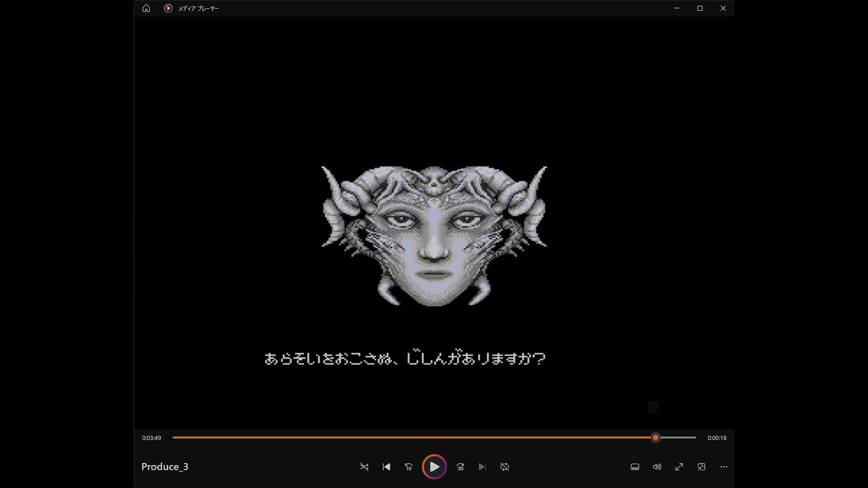Go to the previous track
868x488 pixels.
(387, 467)
